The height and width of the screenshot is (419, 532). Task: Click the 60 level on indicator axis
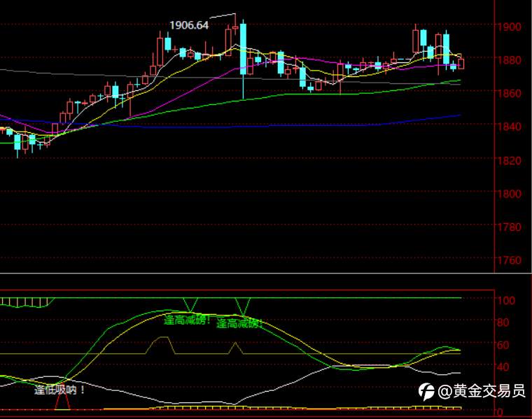click(x=503, y=345)
